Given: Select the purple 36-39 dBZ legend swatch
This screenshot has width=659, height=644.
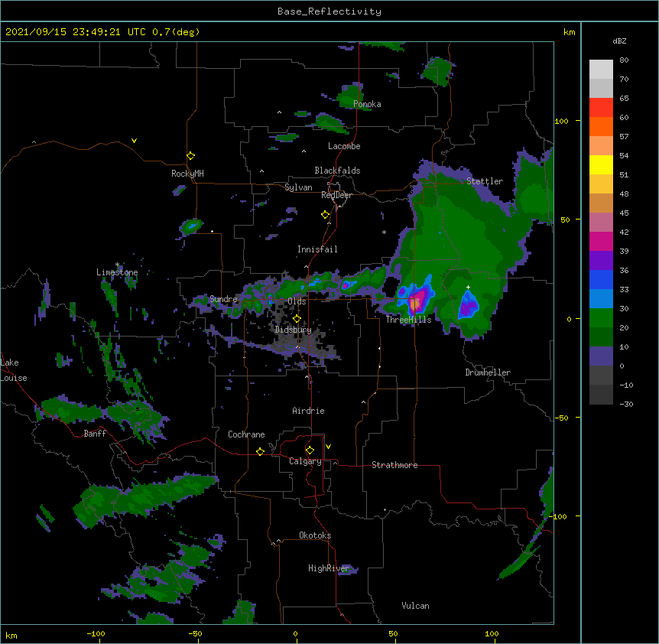Looking at the screenshot, I should (601, 261).
